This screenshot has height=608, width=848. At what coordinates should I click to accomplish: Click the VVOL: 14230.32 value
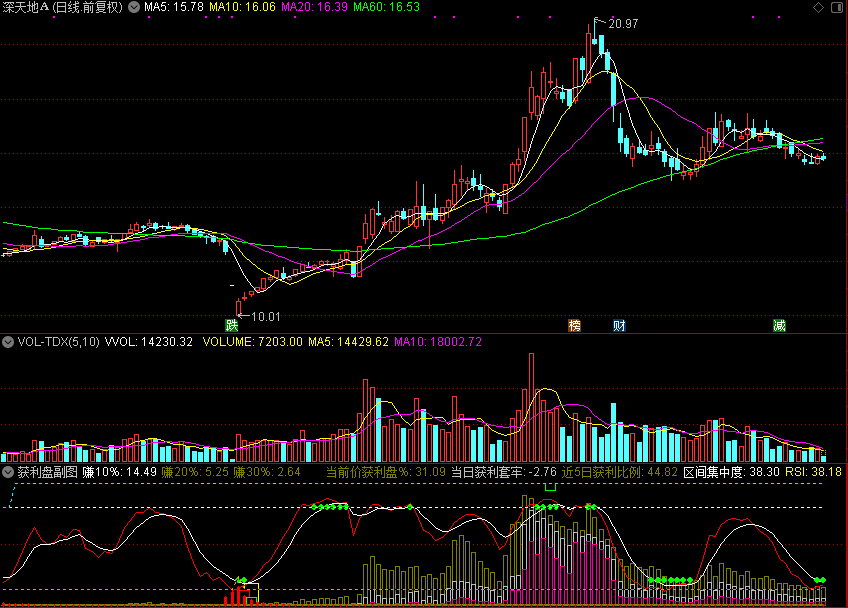(x=149, y=342)
